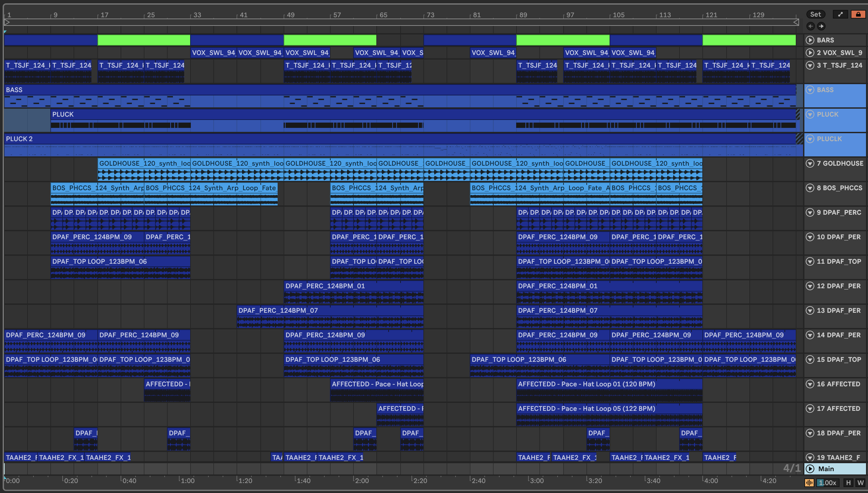Fold the 3 T_TSJF_124 track
Image resolution: width=868 pixels, height=493 pixels.
(x=810, y=65)
